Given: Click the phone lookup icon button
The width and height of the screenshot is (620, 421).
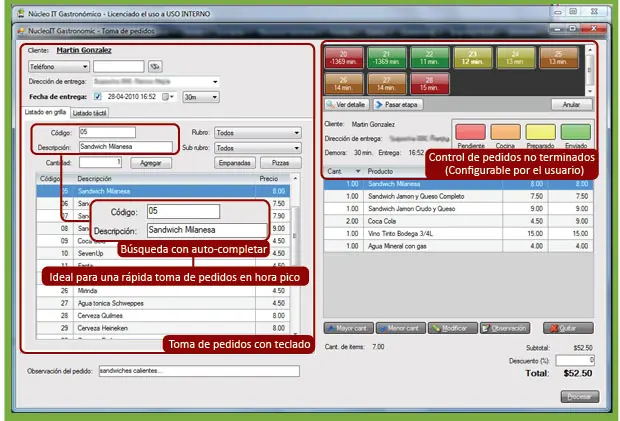Looking at the screenshot, I should coord(155,66).
